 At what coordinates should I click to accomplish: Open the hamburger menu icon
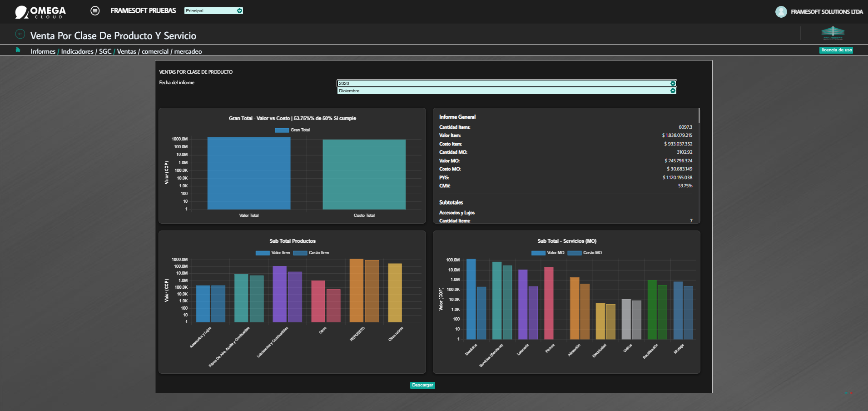click(95, 10)
